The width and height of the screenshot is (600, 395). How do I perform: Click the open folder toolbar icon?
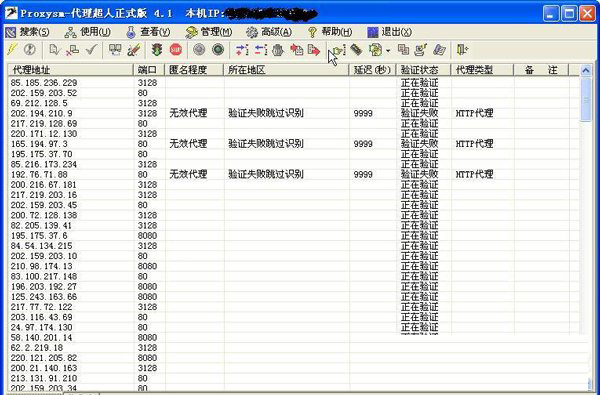[x=339, y=50]
